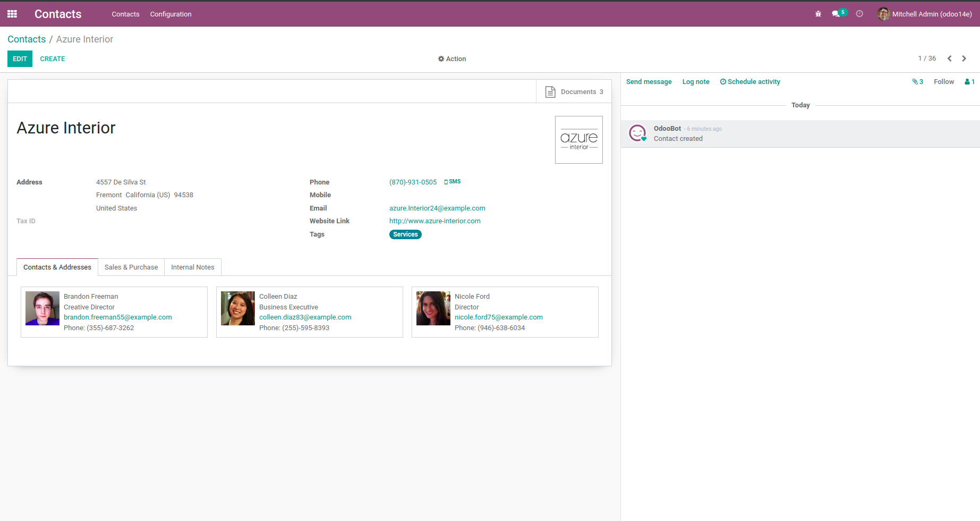Open the activities clock icon
This screenshot has height=521, width=980.
tap(859, 14)
